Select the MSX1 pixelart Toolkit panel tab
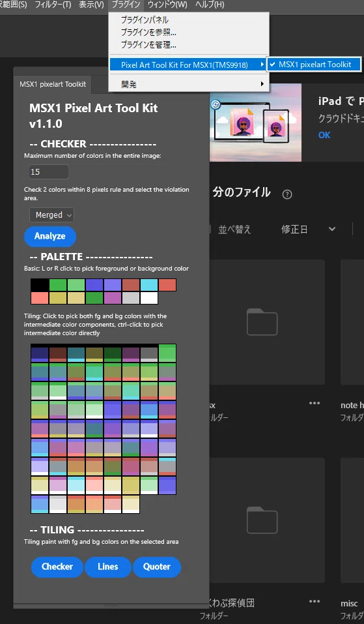The width and height of the screenshot is (364, 624). [x=53, y=84]
